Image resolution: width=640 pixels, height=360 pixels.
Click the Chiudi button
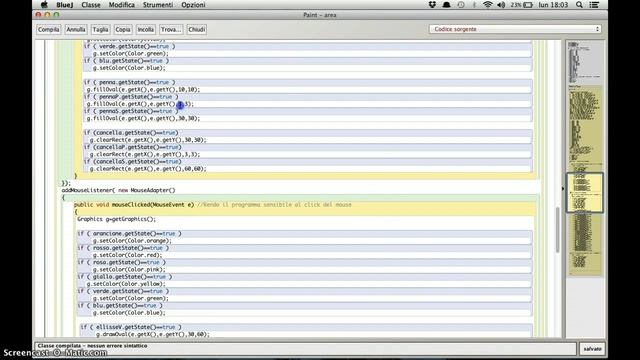click(196, 29)
